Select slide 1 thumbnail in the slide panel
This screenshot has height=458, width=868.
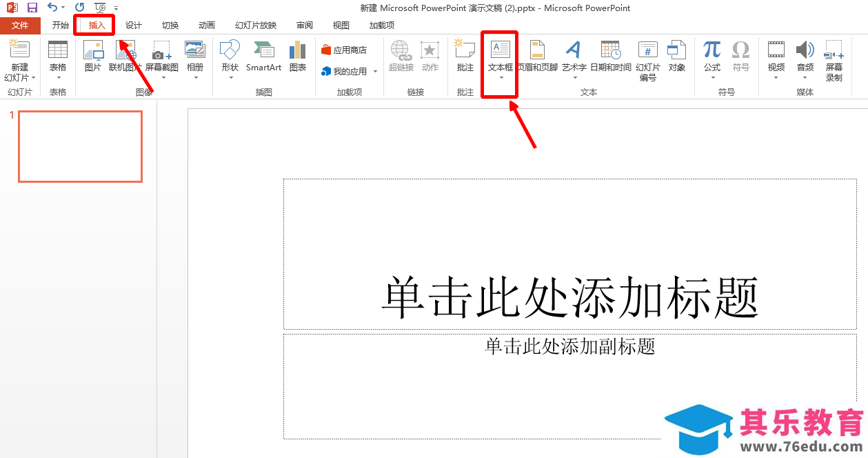pos(80,146)
